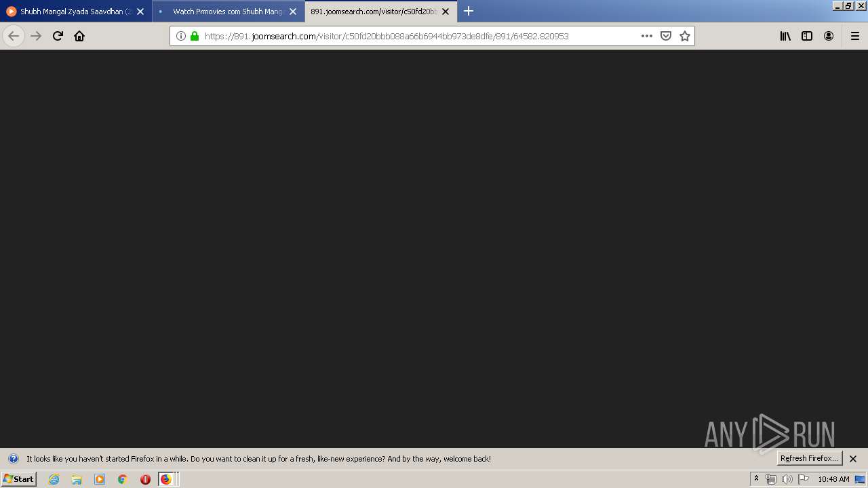868x488 pixels.
Task: Launch Internet Explorer from the taskbar
Action: click(x=54, y=479)
